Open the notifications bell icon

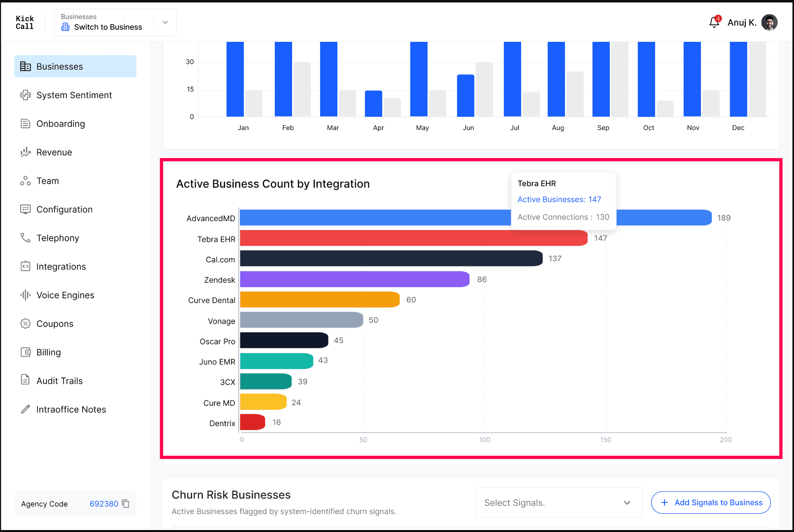point(714,22)
